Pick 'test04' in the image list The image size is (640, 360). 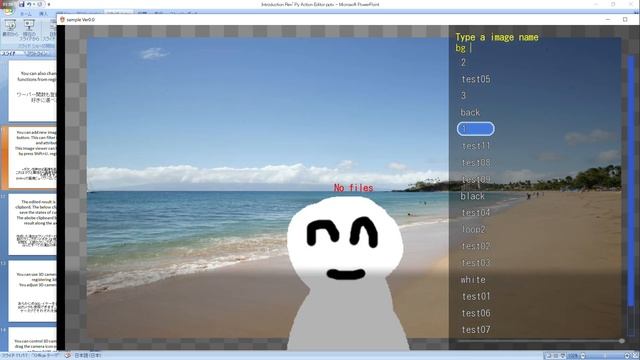click(476, 213)
